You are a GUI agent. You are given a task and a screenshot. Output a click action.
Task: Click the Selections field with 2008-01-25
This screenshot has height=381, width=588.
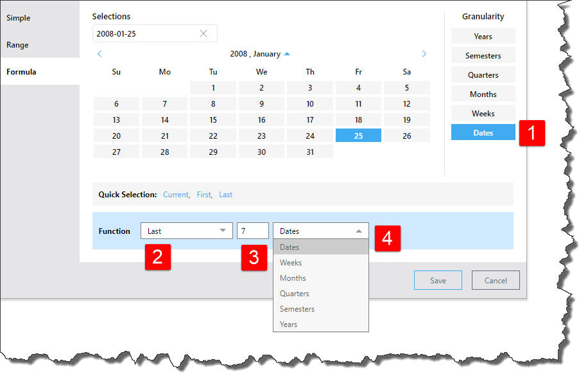[155, 33]
